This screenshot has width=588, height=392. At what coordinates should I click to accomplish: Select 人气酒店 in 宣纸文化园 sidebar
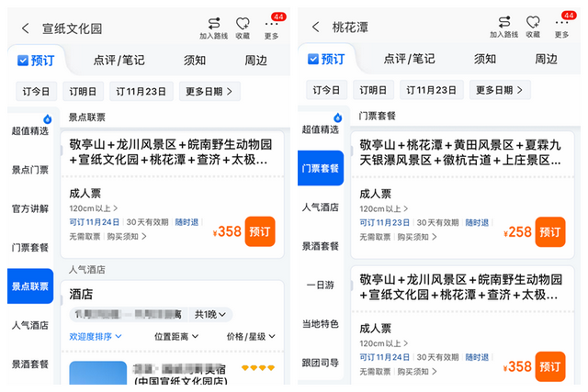tap(30, 325)
